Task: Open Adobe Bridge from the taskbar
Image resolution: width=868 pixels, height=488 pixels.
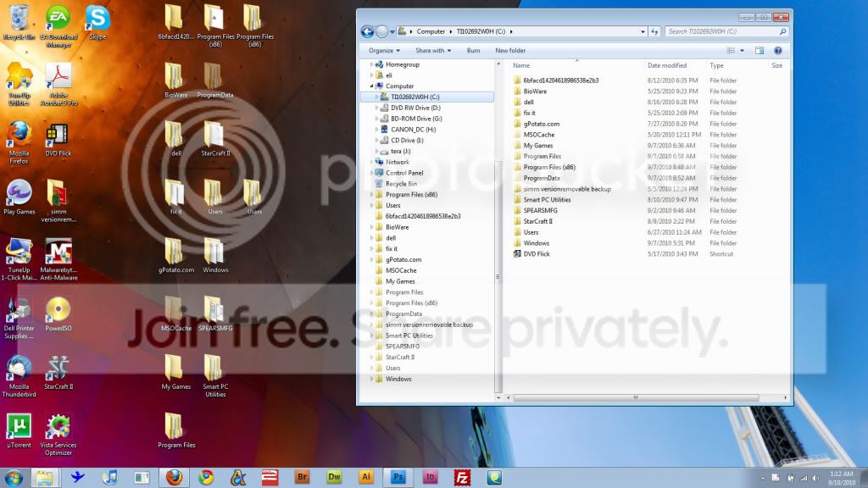Action: (302, 477)
